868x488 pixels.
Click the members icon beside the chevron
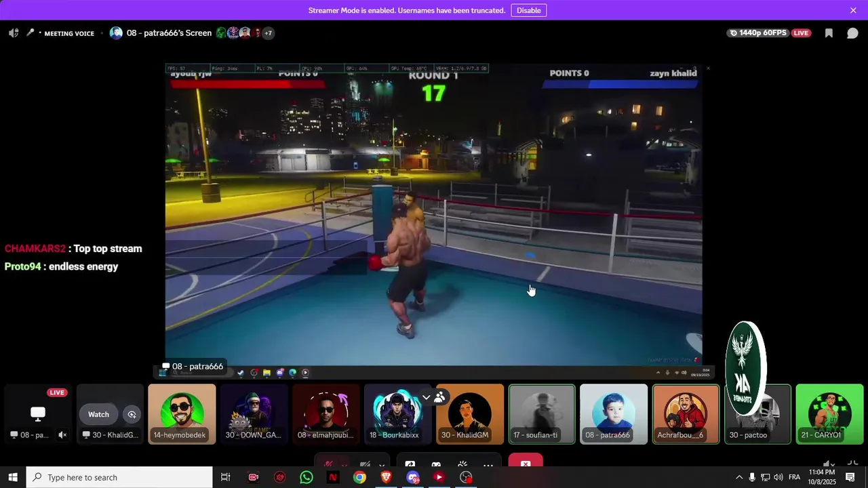pos(439,397)
